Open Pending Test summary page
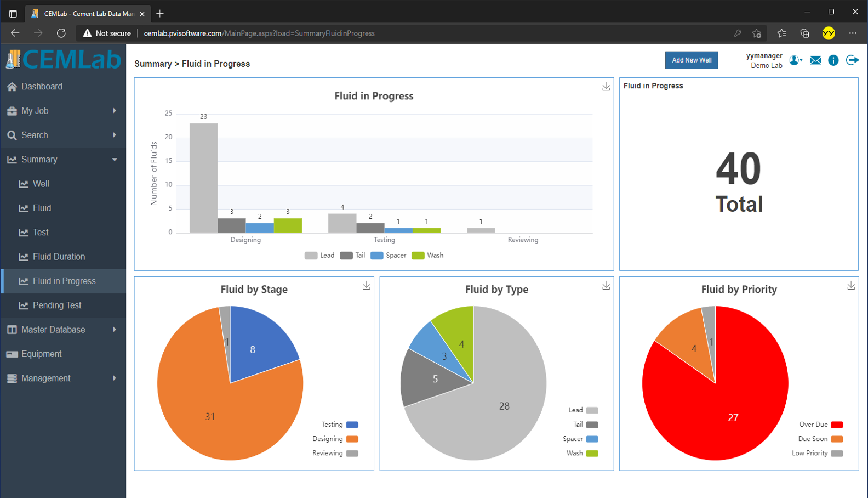 57,305
